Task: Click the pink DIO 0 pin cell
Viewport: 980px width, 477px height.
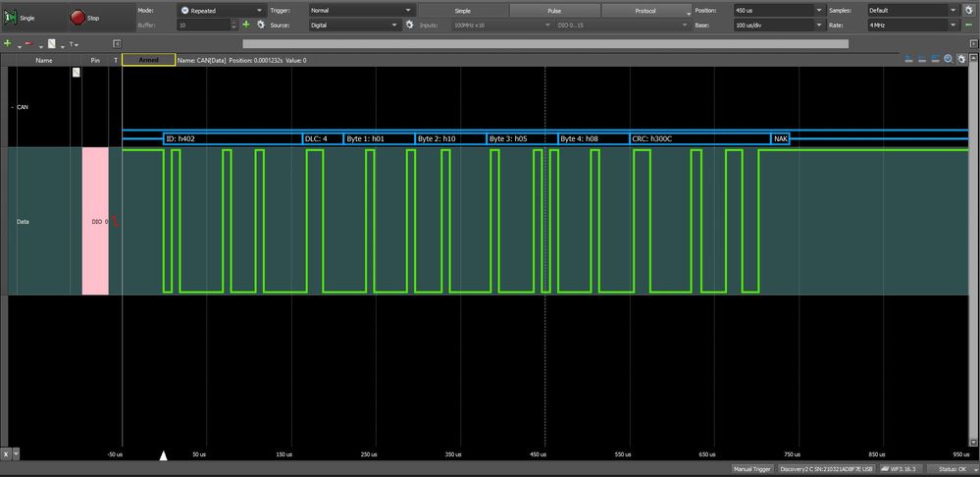Action: point(95,221)
